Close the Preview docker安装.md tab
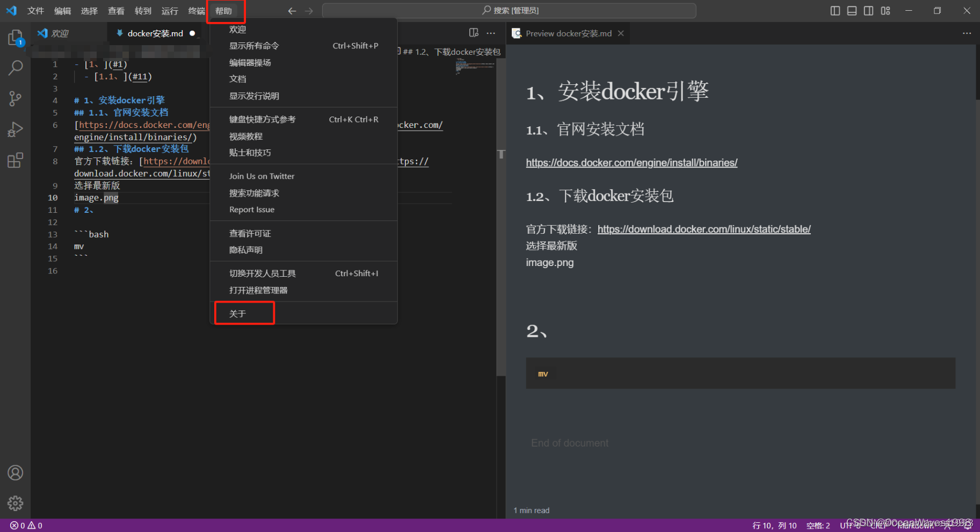The image size is (980, 532). [621, 33]
